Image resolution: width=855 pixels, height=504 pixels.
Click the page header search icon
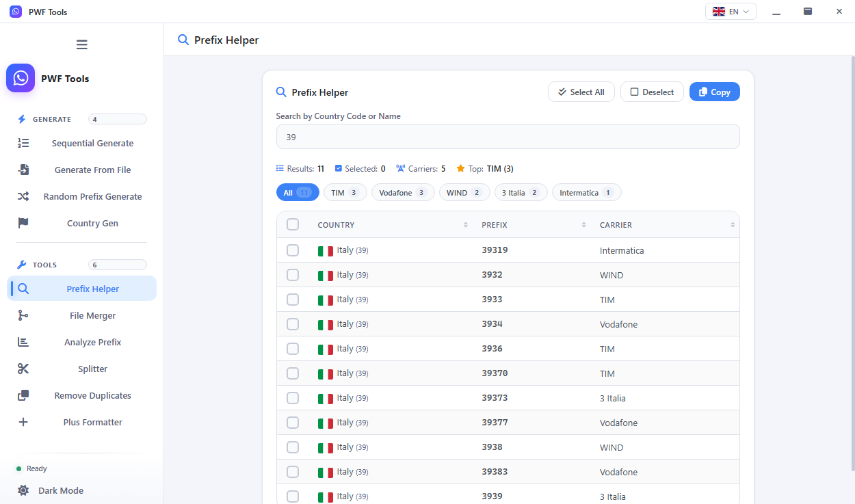[x=183, y=40]
